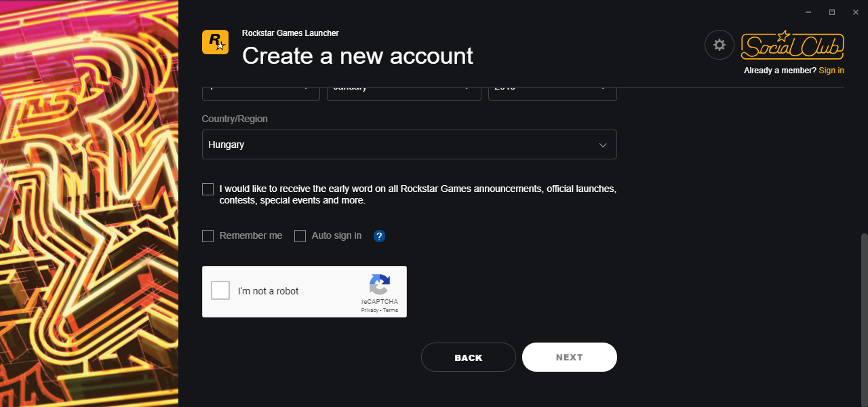
Task: Click the reCAPTCHA logo icon
Action: tap(380, 284)
